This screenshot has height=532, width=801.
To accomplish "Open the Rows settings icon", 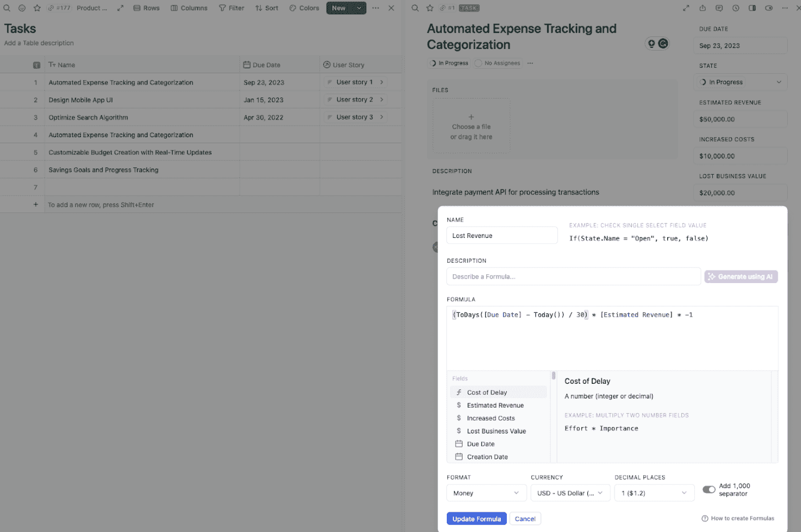I will 136,8.
